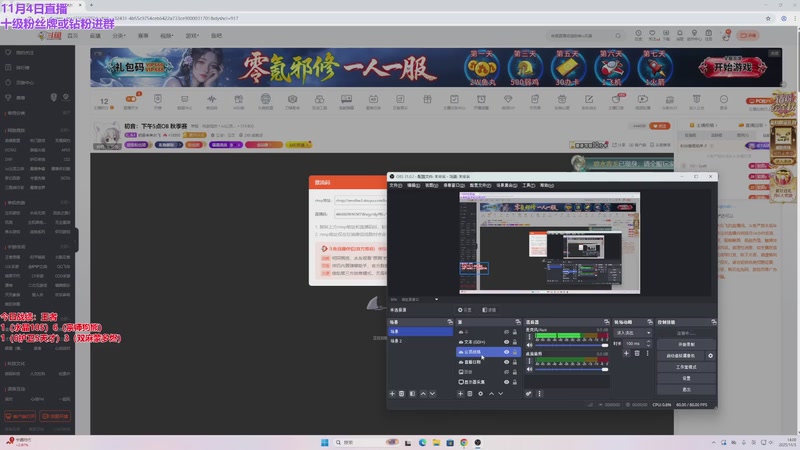The image size is (800, 450).
Task: Open OBS 设置 settings button
Action: 686,378
